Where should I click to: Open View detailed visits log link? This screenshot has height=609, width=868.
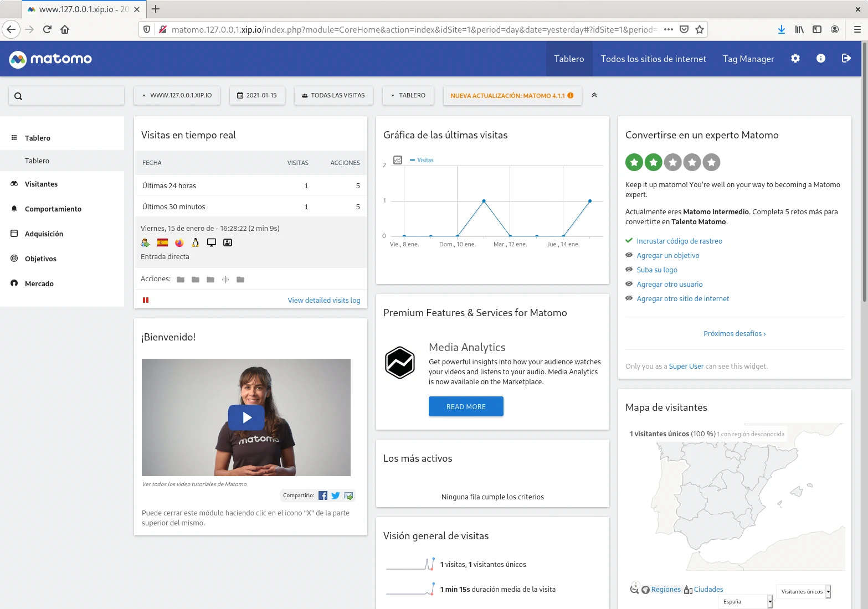point(323,300)
